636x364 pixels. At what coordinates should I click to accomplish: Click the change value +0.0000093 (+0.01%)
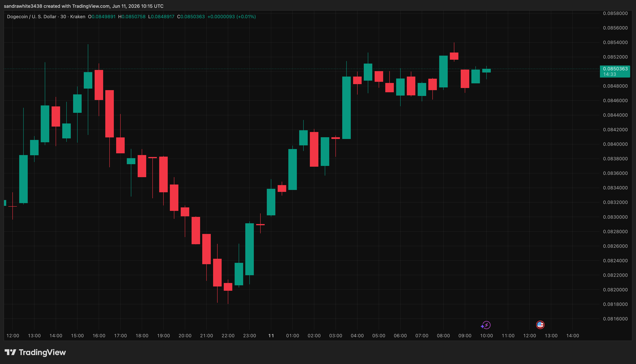pos(232,16)
